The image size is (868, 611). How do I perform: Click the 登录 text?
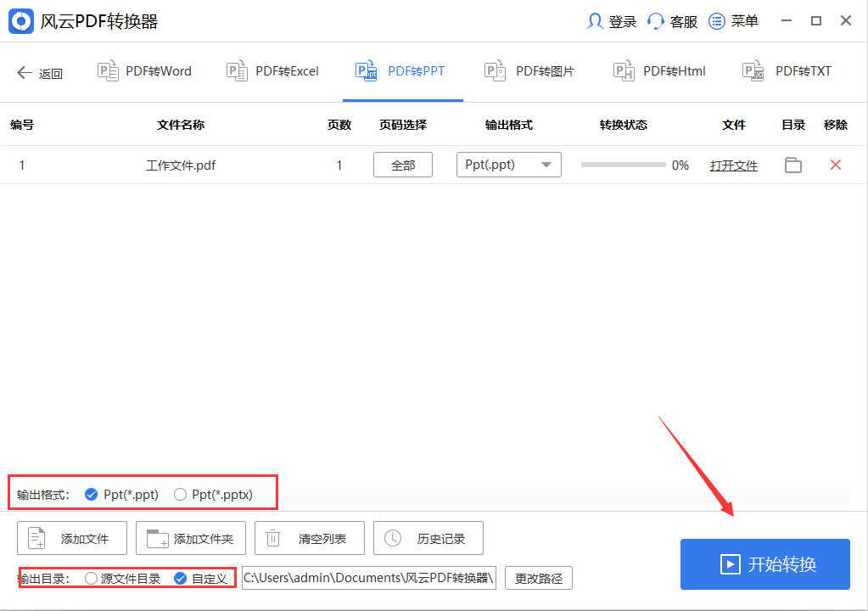[623, 22]
